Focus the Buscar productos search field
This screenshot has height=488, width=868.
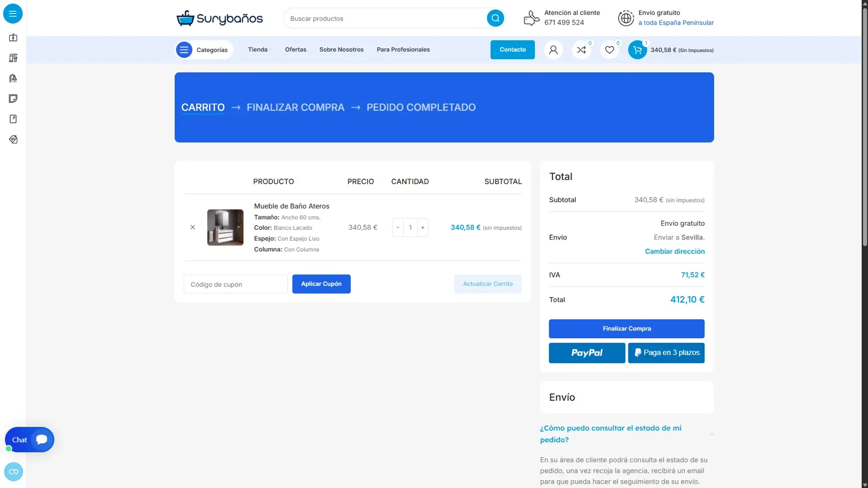385,18
